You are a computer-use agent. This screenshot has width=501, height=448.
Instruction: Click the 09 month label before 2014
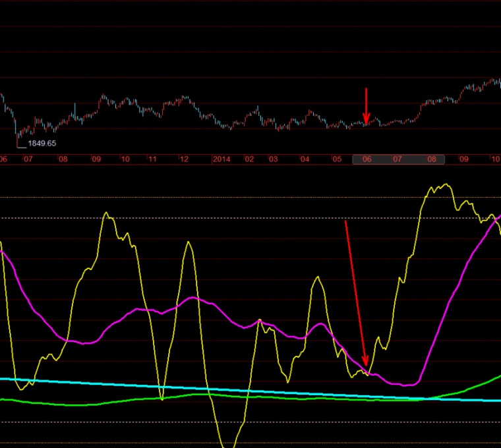pyautogui.click(x=96, y=159)
